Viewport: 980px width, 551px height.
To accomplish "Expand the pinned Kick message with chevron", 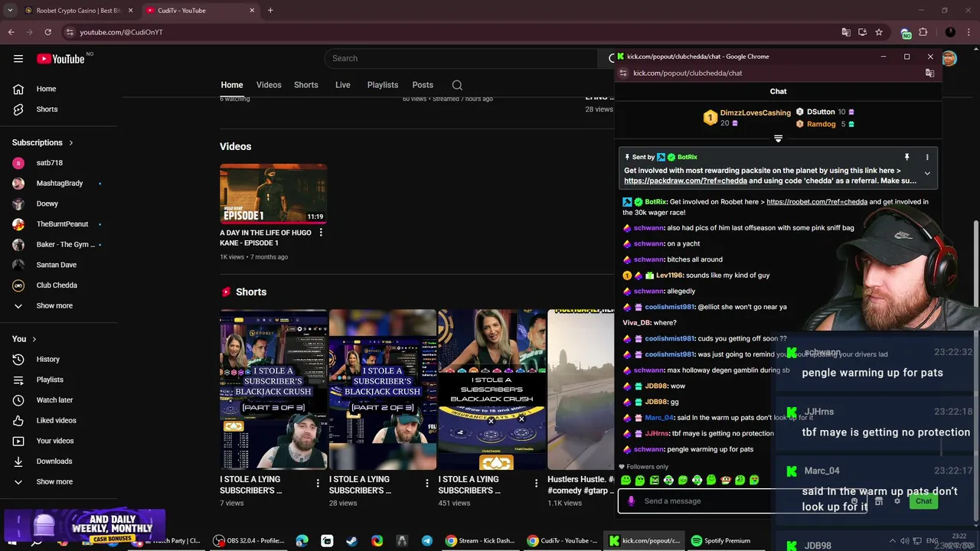I will (927, 174).
